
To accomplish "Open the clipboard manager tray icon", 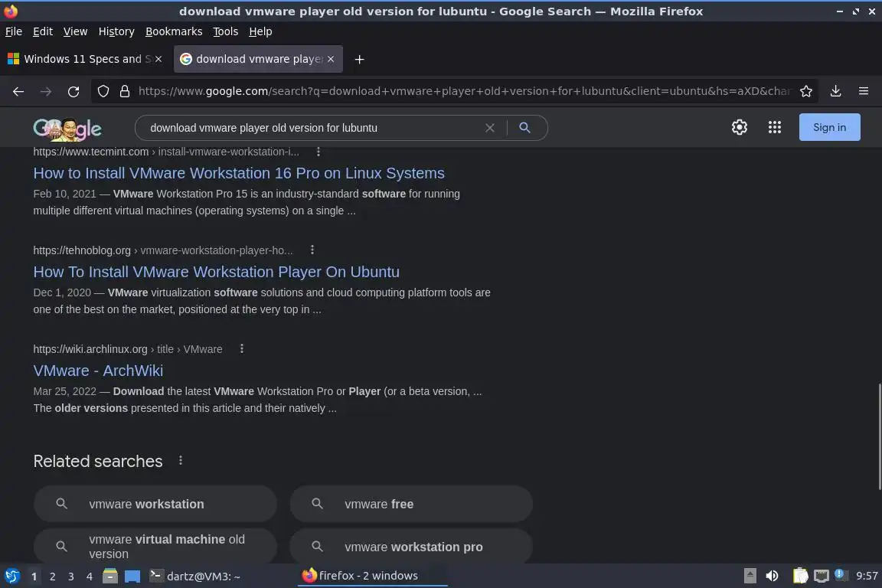I will tap(800, 576).
